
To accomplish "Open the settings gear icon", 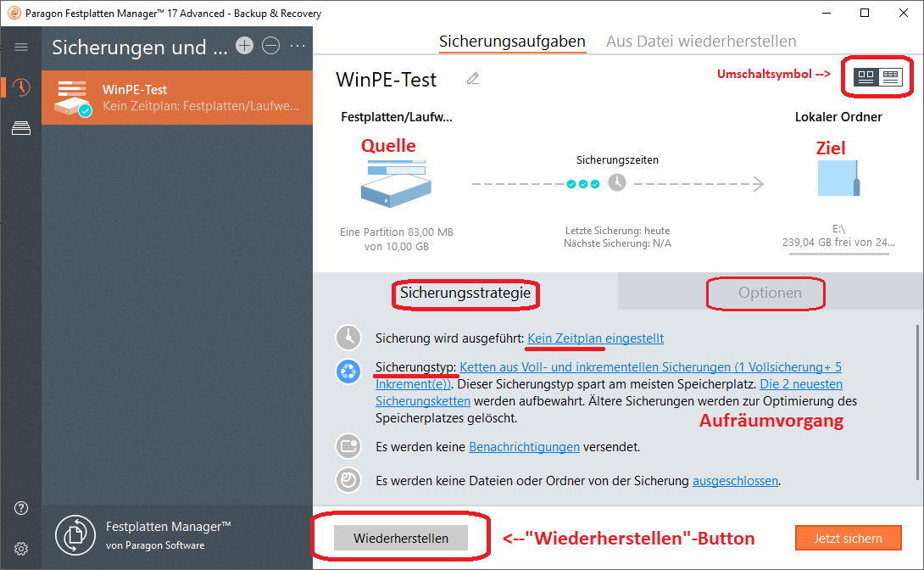I will pos(21,548).
